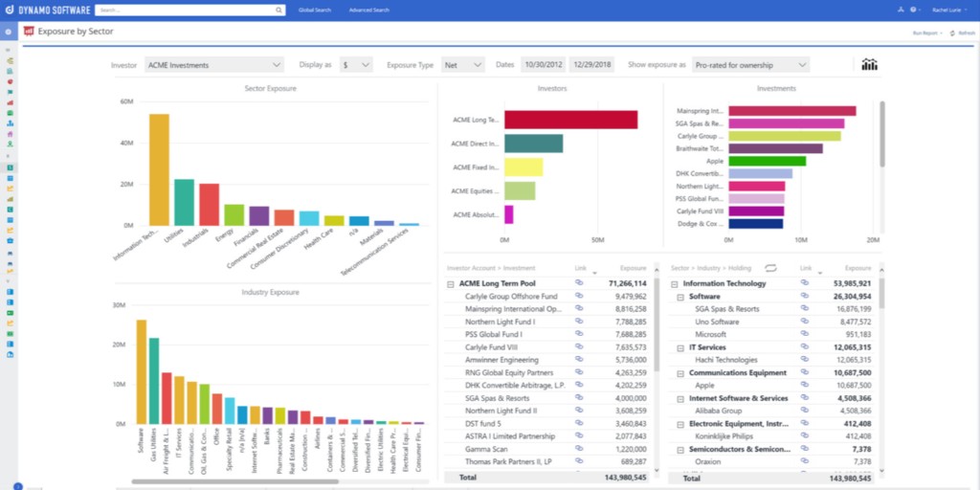Select the Thomas Park Partners II, LP row
Viewport: 980px width, 490px height.
[547, 461]
